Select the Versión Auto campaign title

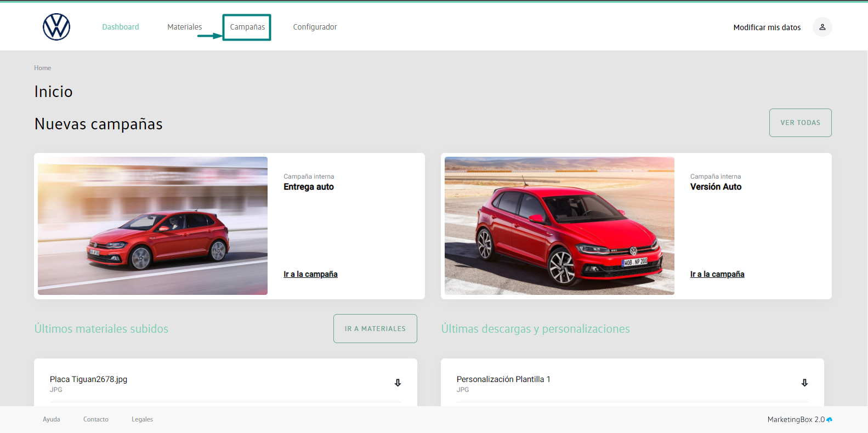[x=716, y=187]
